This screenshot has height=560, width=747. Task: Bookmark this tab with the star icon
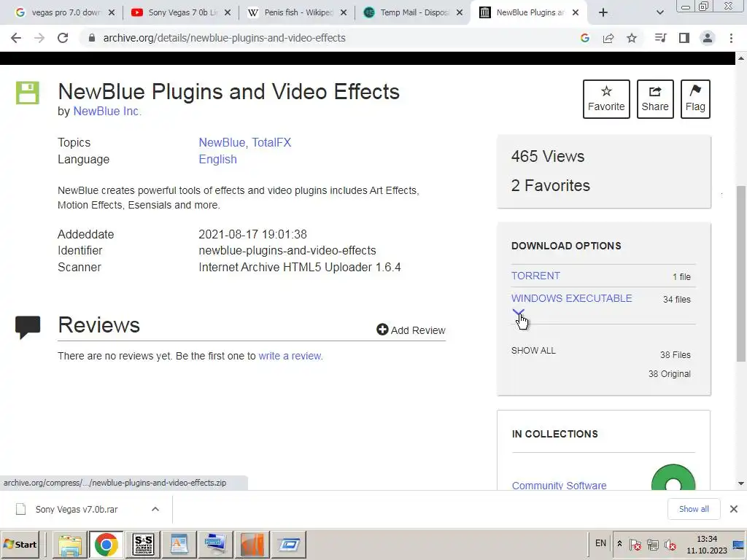[x=632, y=38]
